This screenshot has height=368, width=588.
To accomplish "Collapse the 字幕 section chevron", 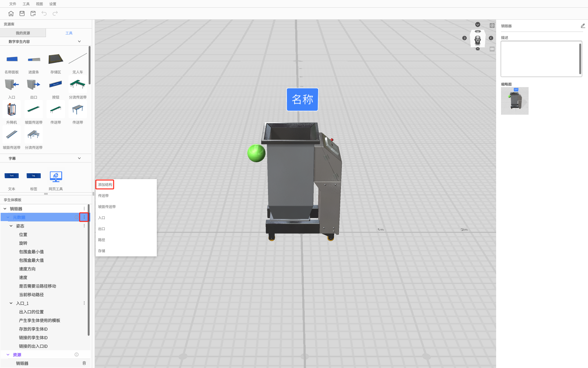I will 79,158.
